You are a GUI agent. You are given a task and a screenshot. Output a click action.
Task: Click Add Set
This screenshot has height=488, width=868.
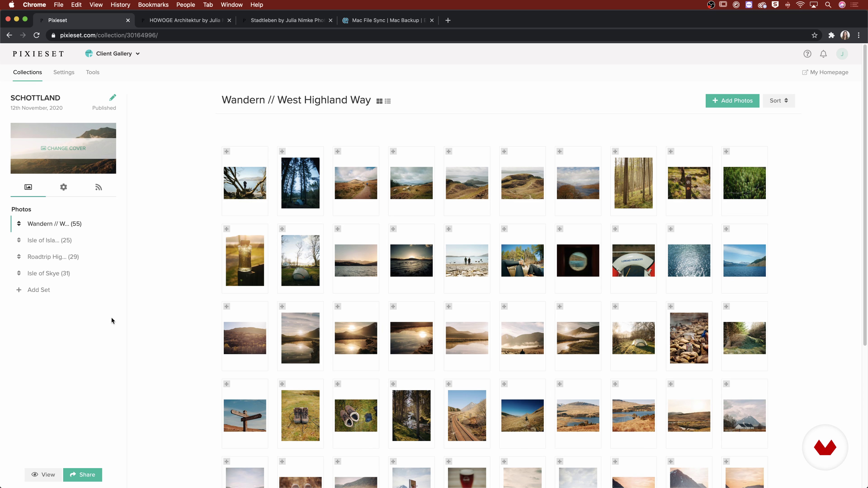(39, 290)
